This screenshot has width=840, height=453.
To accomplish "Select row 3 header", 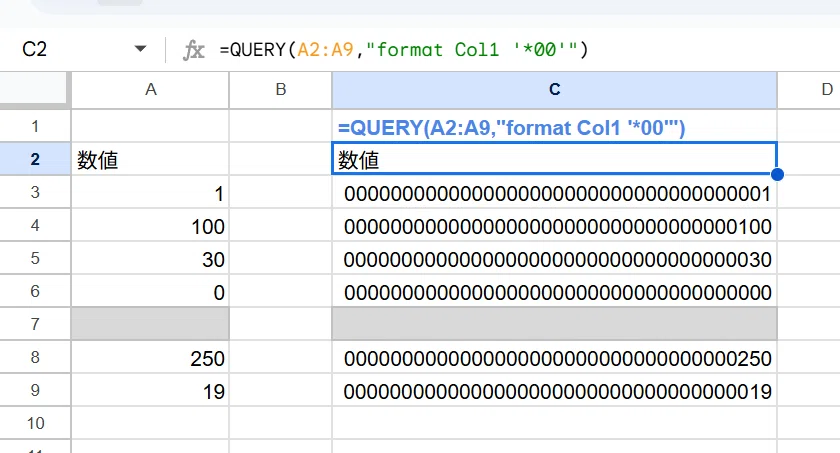I will coord(35,192).
